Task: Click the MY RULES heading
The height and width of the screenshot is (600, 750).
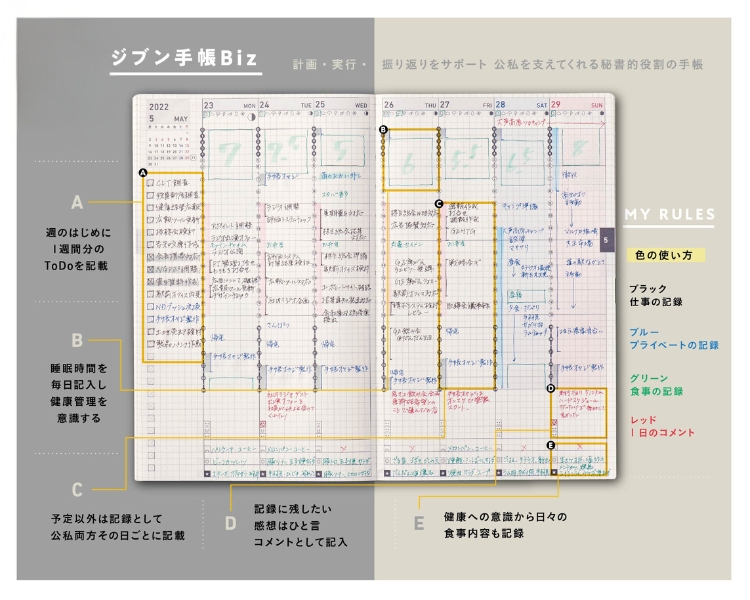Action: click(x=670, y=214)
